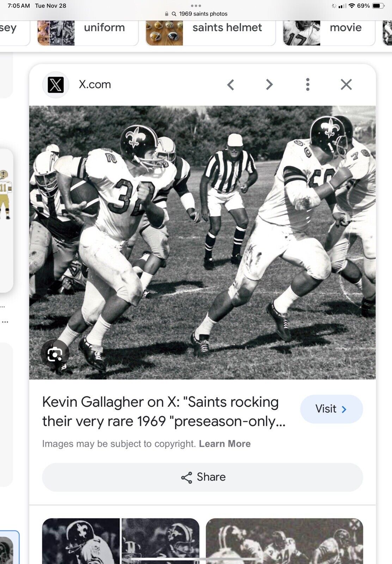This screenshot has height=564, width=392.
Task: Close the image preview panel
Action: [346, 85]
